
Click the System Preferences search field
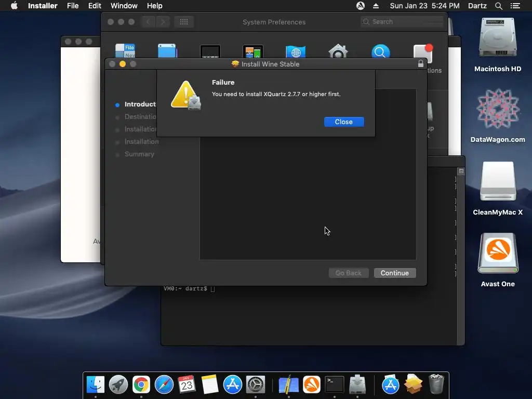[x=402, y=22]
